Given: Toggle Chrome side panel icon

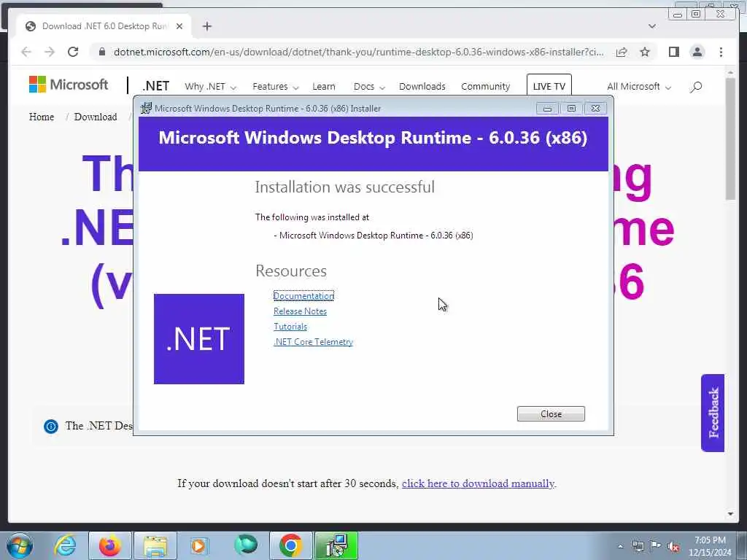Looking at the screenshot, I should tap(673, 52).
